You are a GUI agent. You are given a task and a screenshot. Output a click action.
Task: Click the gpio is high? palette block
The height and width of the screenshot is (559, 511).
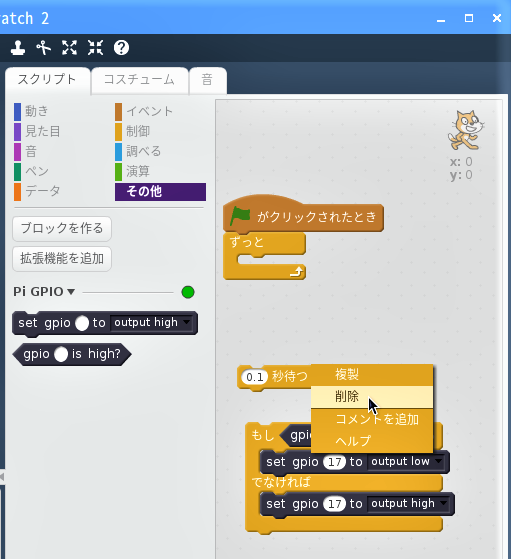click(72, 354)
